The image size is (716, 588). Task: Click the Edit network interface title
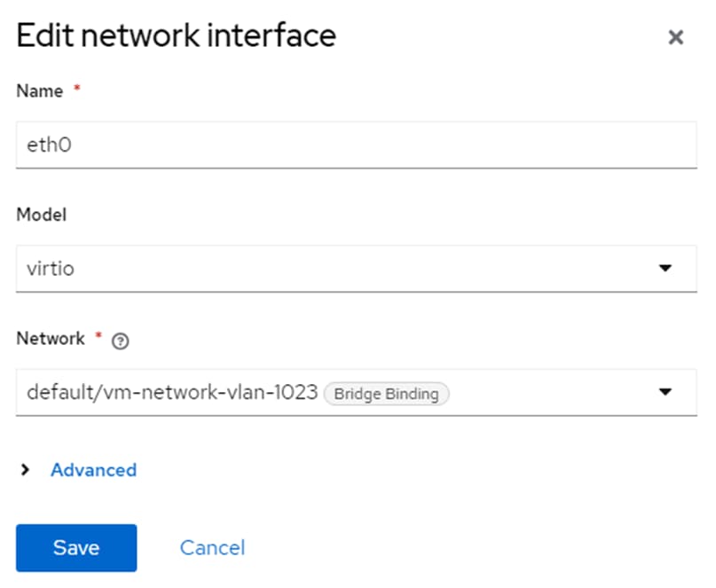(x=175, y=35)
